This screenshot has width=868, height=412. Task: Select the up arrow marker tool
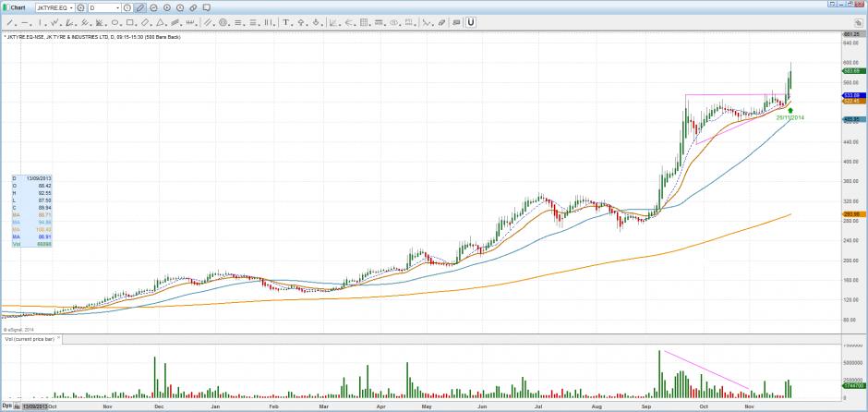pos(301,22)
